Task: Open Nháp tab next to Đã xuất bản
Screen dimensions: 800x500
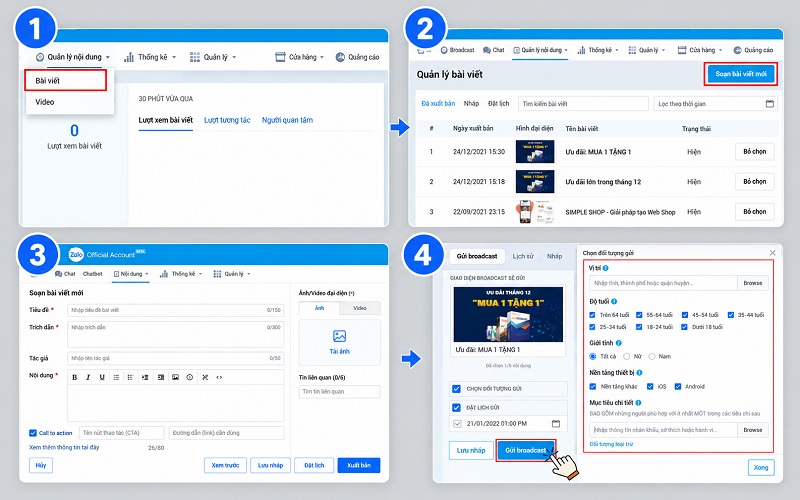Action: [x=471, y=104]
